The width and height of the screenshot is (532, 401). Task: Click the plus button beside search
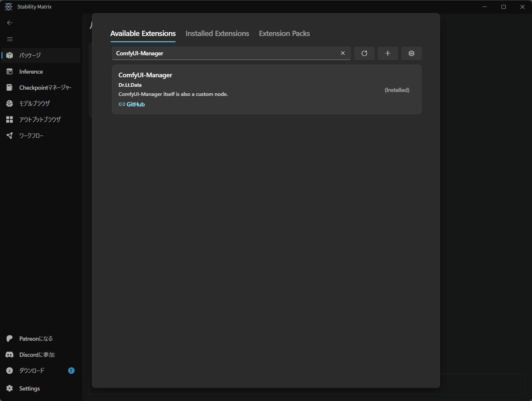(388, 53)
